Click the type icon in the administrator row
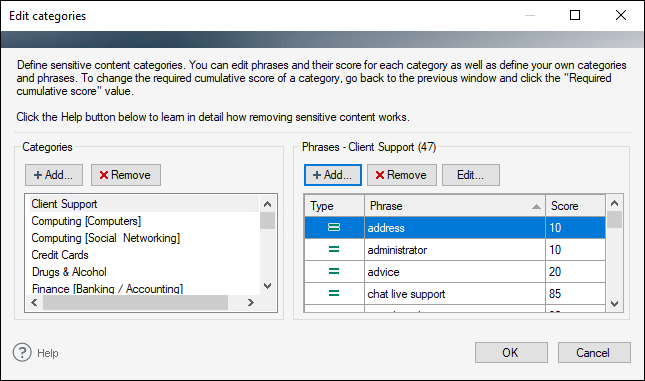The width and height of the screenshot is (645, 381). [x=334, y=249]
